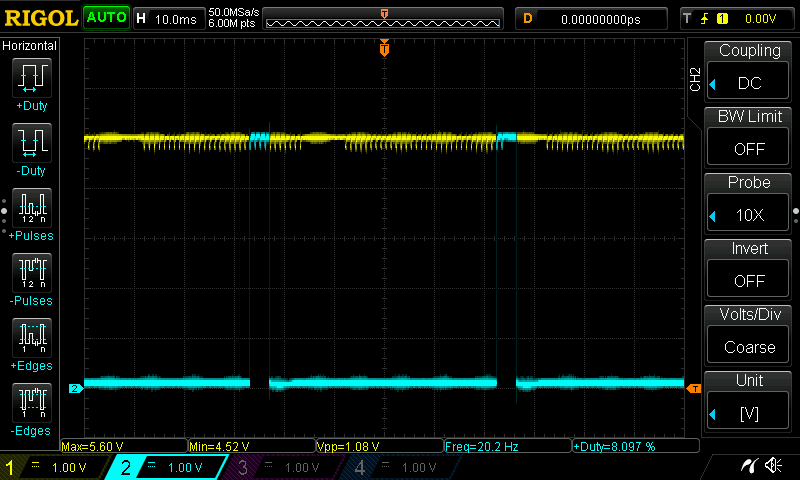Click the AUTO run status indicator
The image size is (800, 480).
pyautogui.click(x=107, y=18)
